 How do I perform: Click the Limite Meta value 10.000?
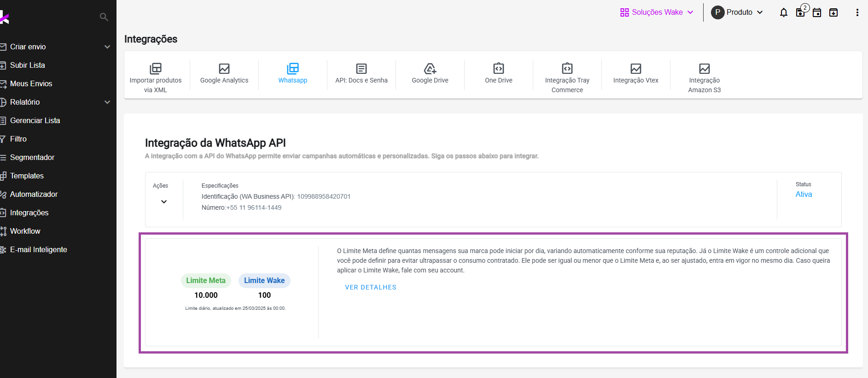click(x=206, y=295)
